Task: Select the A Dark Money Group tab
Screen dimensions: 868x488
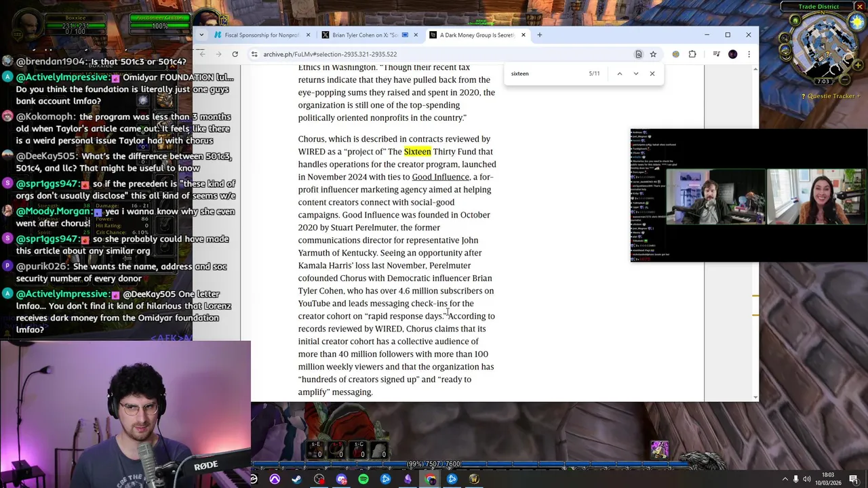Action: pos(477,35)
